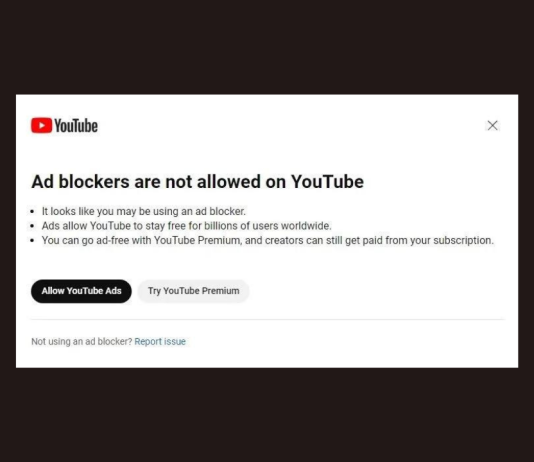Image resolution: width=534 pixels, height=462 pixels.
Task: Click the 'It looks like you may be using' line
Action: (143, 211)
